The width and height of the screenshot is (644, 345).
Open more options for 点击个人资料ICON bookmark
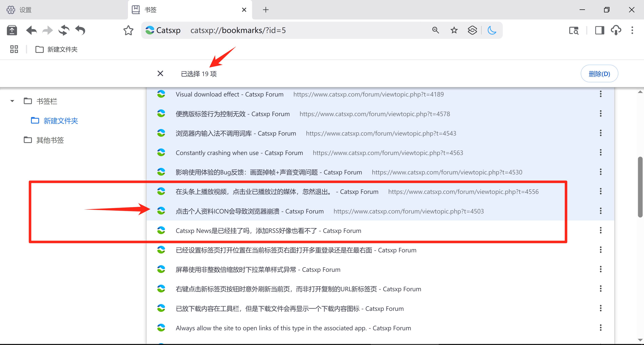[x=601, y=211]
